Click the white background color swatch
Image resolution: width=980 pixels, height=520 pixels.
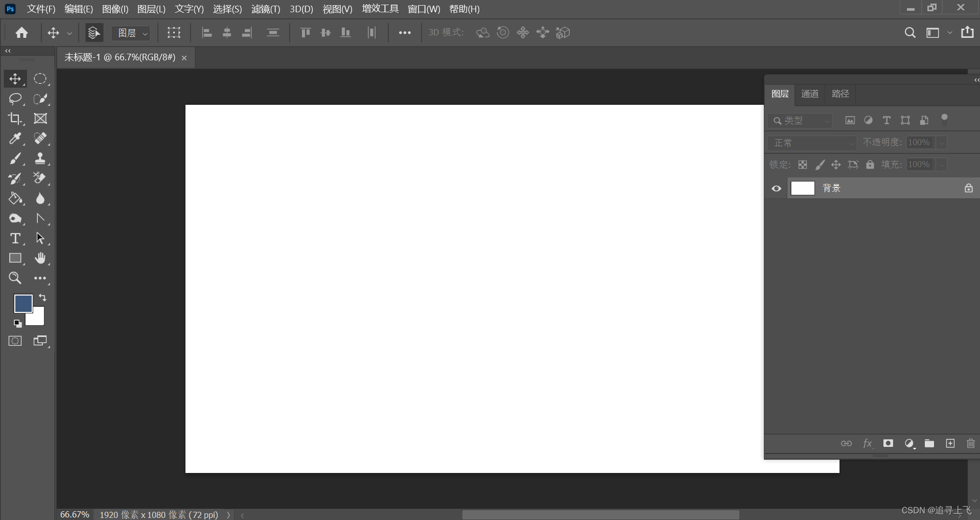pos(38,319)
